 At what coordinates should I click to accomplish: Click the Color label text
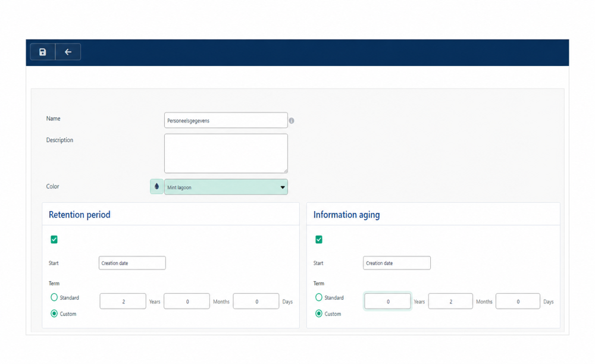click(x=52, y=186)
